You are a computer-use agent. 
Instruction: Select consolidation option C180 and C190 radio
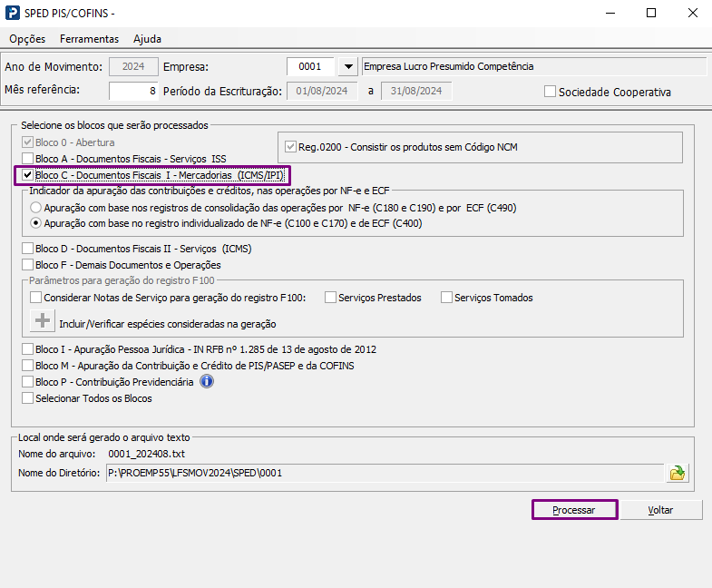pyautogui.click(x=36, y=207)
